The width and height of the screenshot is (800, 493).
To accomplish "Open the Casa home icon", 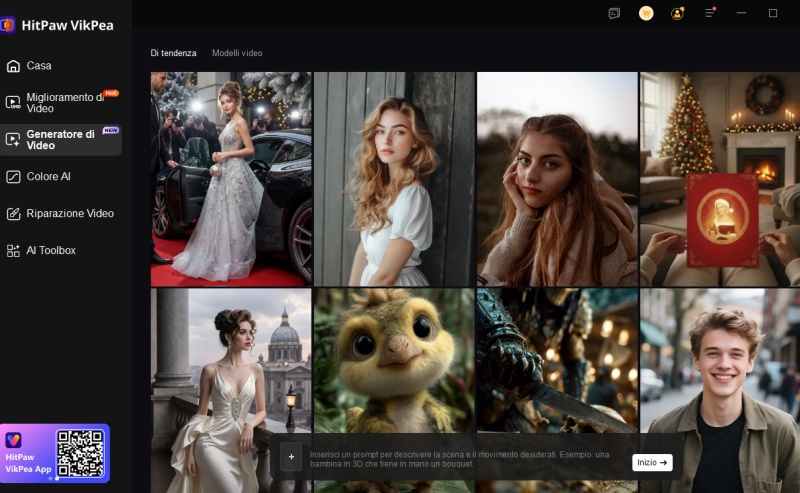I will (x=13, y=66).
